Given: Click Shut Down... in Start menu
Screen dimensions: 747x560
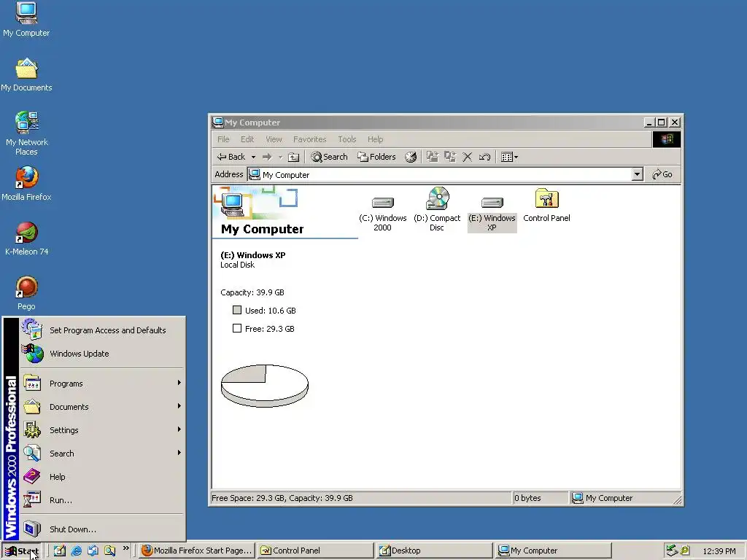Looking at the screenshot, I should click(104, 529).
